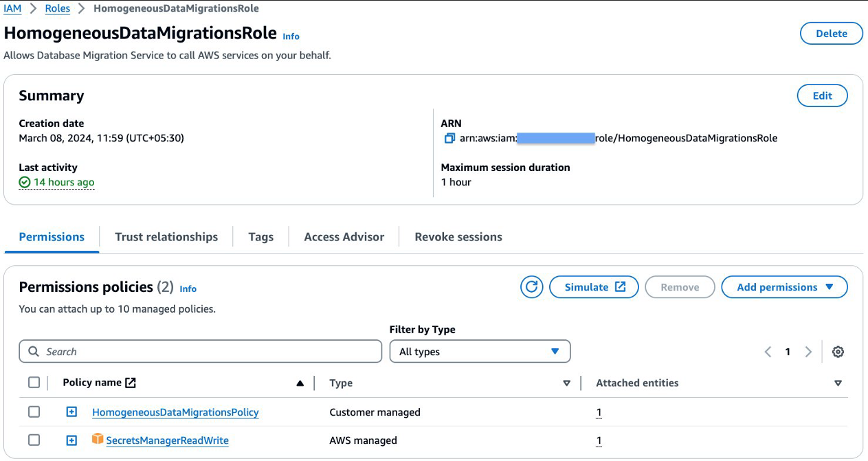Sort by Policy name ascending arrow
868x461 pixels.
300,383
